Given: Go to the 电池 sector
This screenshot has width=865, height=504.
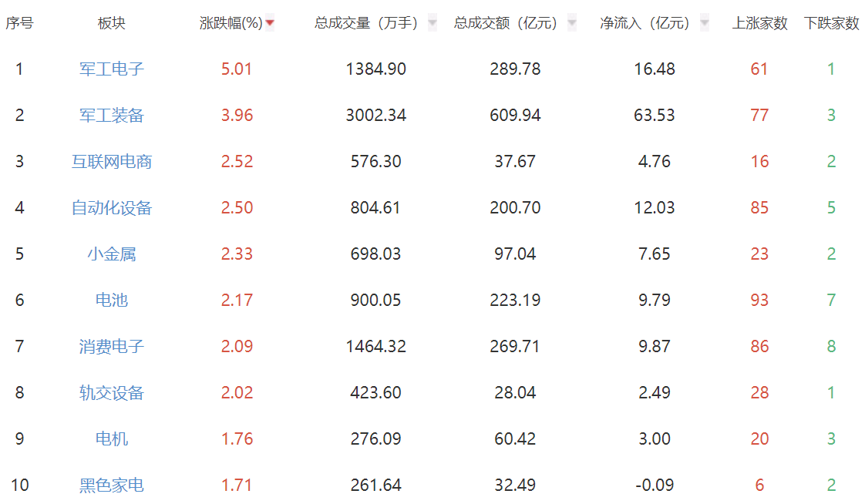Looking at the screenshot, I should (x=112, y=301).
